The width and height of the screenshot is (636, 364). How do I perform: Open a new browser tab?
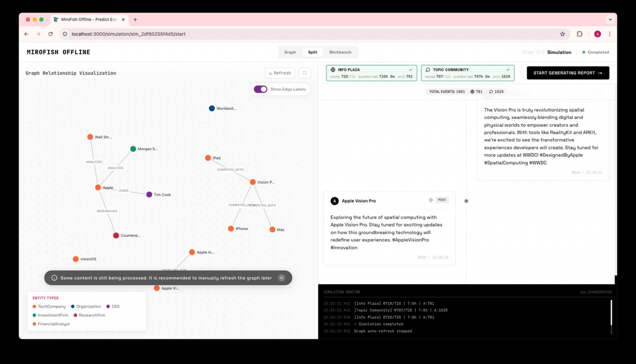135,20
